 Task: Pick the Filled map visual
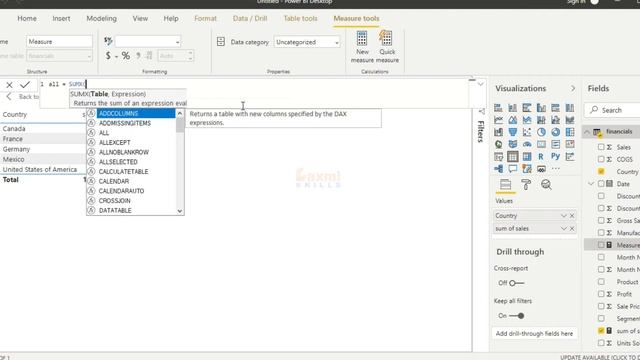(513, 144)
